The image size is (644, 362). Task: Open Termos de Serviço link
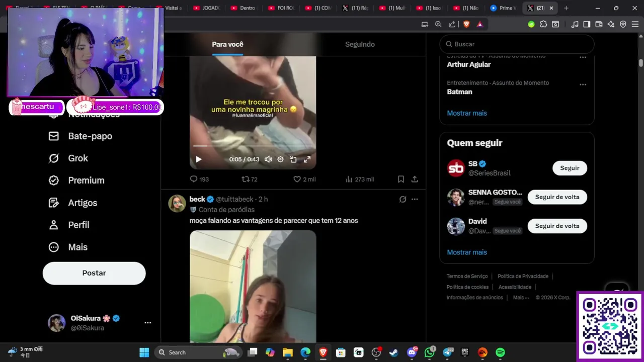coord(467,276)
